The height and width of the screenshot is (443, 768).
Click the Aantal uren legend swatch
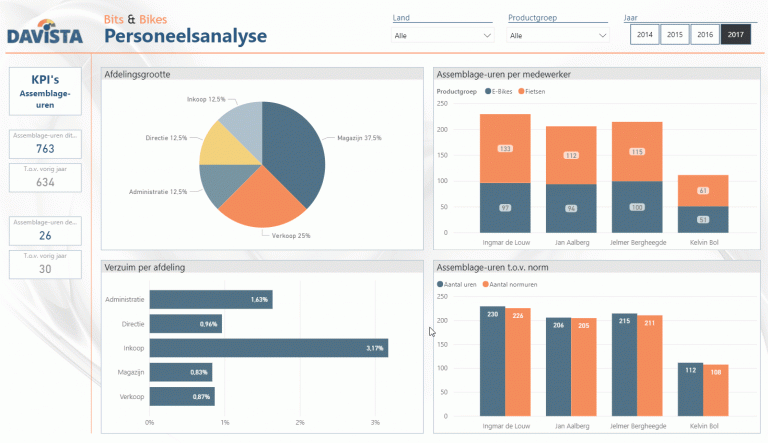click(440, 284)
